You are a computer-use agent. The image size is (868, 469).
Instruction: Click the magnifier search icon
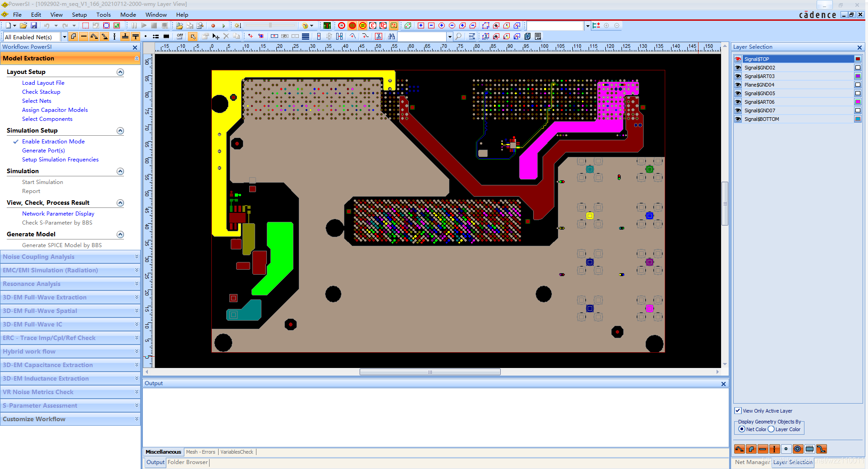[x=458, y=37]
